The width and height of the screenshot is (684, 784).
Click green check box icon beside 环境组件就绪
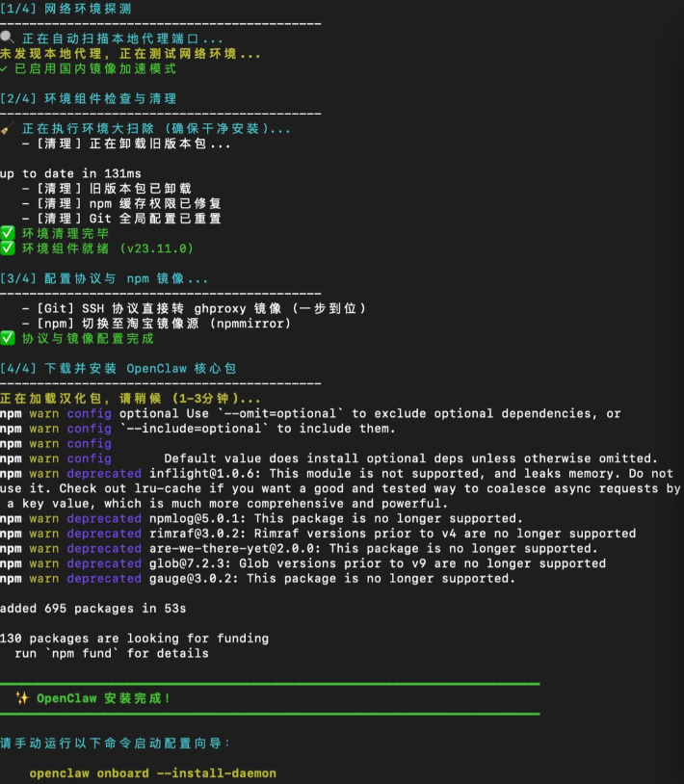click(x=8, y=248)
